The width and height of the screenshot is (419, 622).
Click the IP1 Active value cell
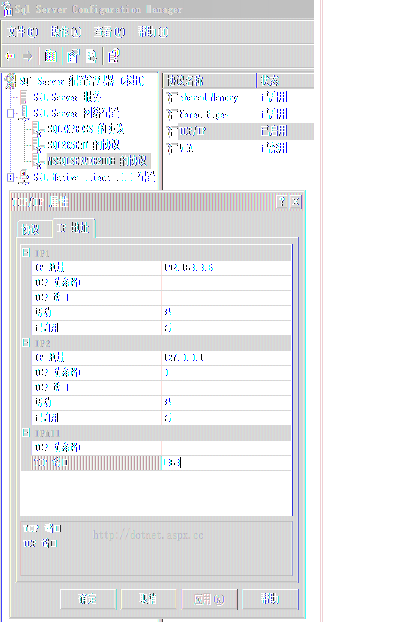tap(226, 313)
